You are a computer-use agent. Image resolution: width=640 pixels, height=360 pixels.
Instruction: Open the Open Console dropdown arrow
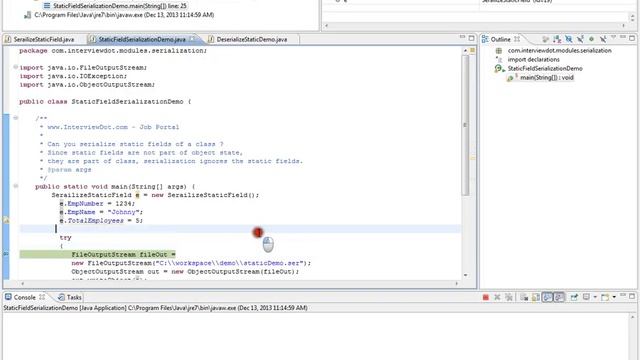click(x=614, y=297)
